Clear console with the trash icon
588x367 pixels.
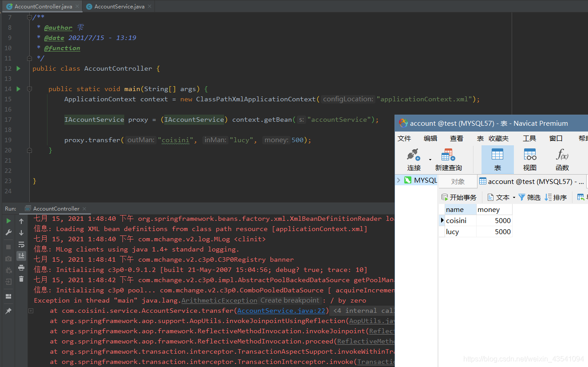[x=21, y=279]
